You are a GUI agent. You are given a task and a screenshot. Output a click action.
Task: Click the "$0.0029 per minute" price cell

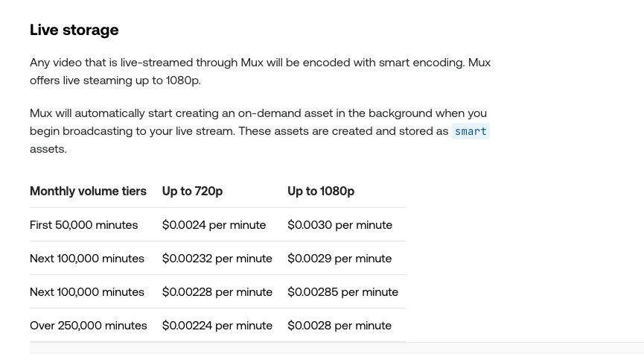[x=339, y=258]
